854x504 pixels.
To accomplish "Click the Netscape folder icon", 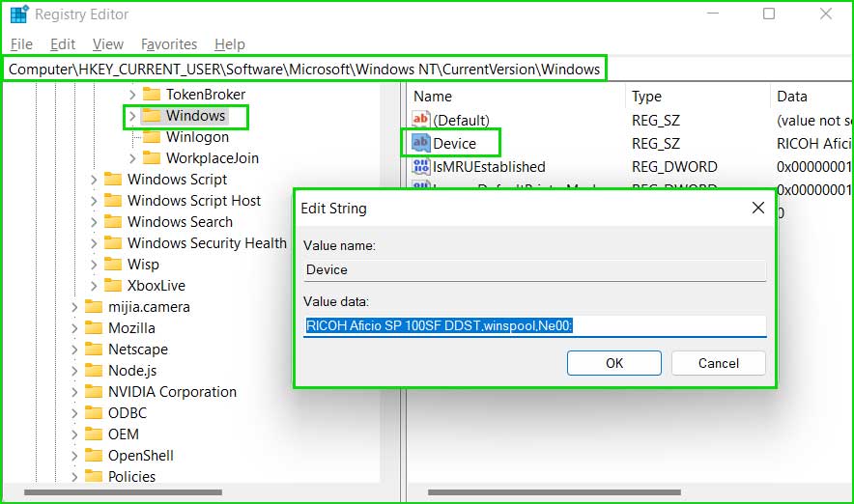I will [94, 349].
